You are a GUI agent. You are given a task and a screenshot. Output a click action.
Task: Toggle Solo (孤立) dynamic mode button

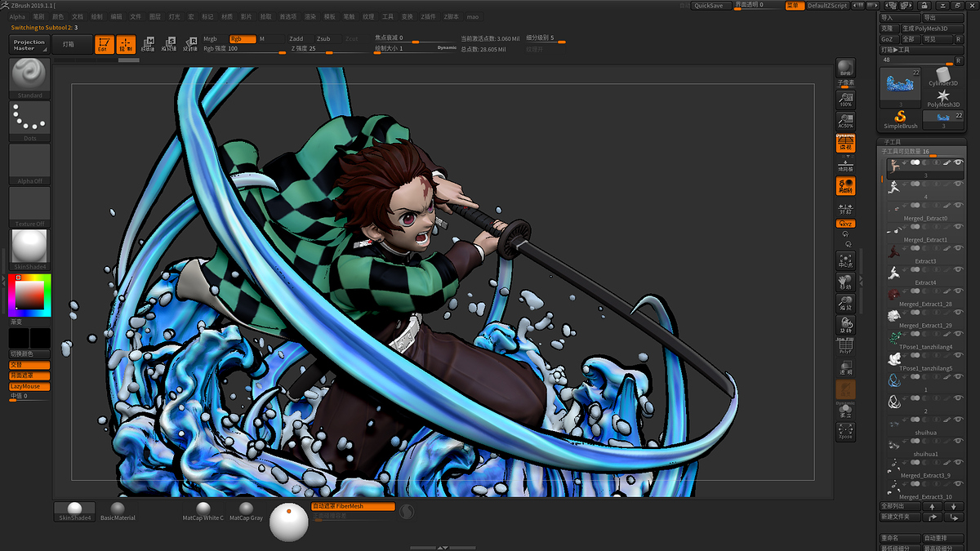coord(846,411)
